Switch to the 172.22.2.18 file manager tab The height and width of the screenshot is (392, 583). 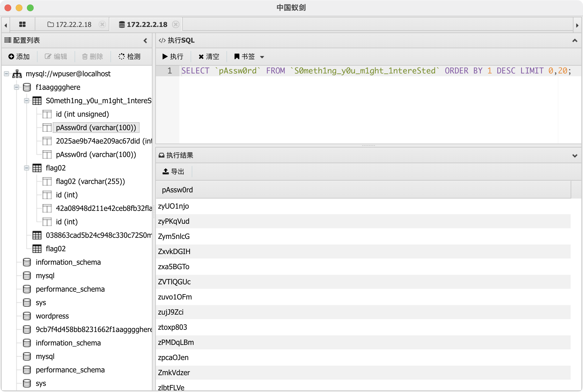(70, 24)
